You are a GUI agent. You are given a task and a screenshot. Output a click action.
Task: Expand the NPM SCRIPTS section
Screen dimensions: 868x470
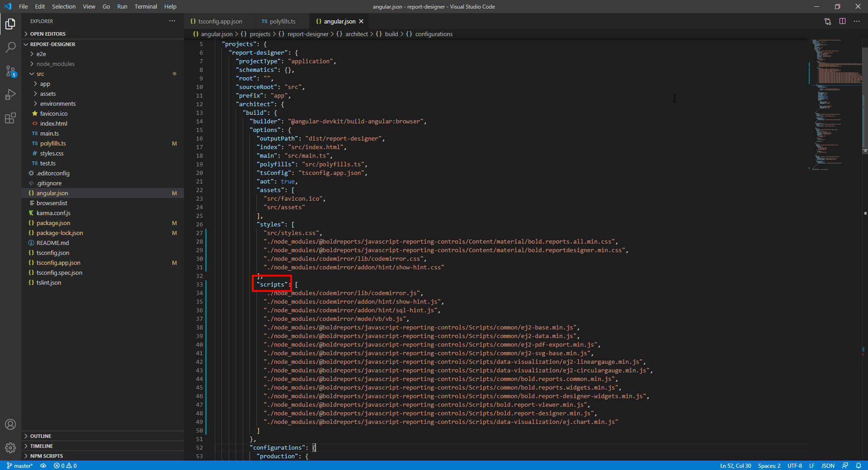[x=46, y=456]
